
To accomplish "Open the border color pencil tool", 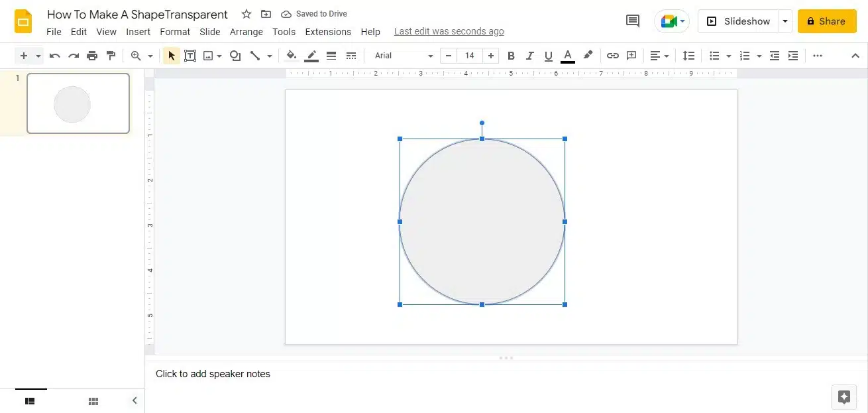I will (311, 56).
